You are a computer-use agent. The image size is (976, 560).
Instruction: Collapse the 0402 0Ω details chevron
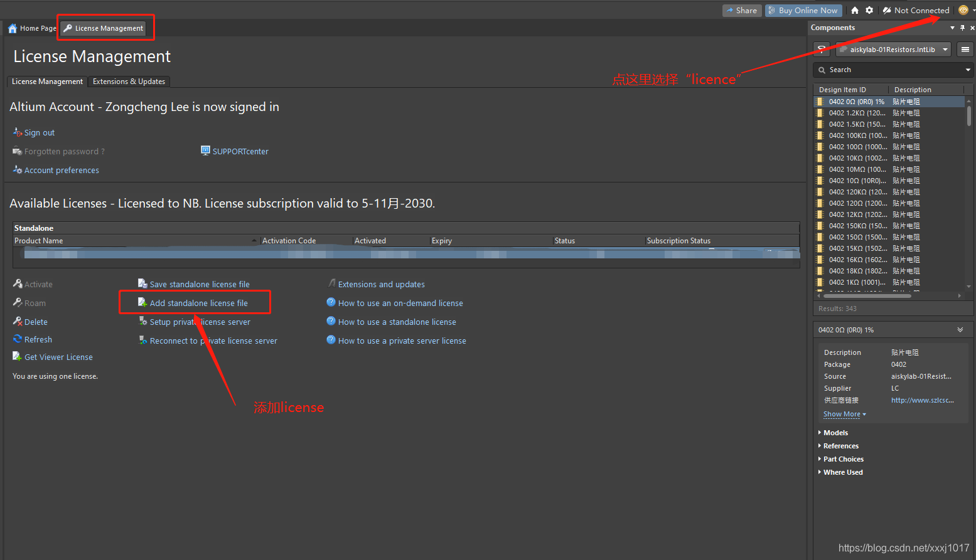pyautogui.click(x=960, y=330)
